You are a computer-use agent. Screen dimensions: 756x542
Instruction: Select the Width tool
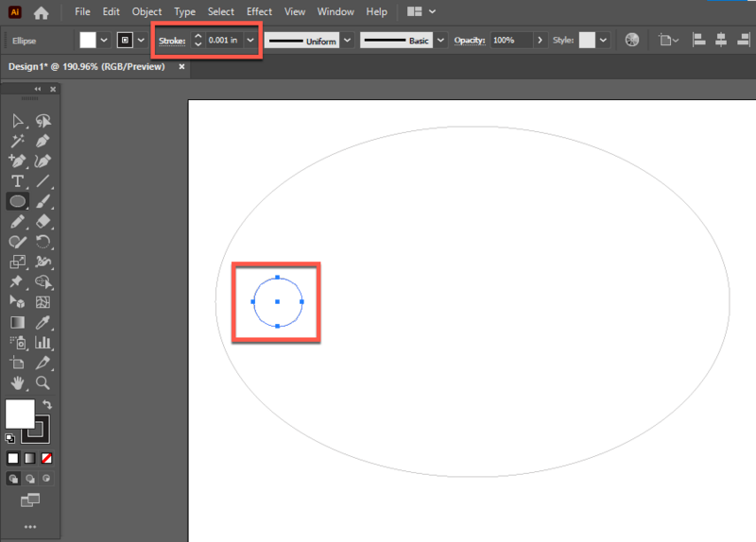point(43,262)
